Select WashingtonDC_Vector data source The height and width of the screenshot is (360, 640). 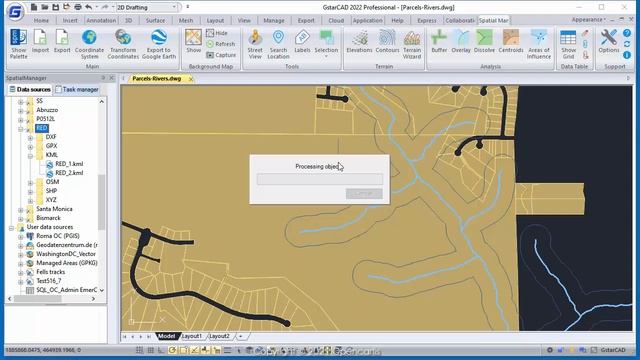[66, 254]
